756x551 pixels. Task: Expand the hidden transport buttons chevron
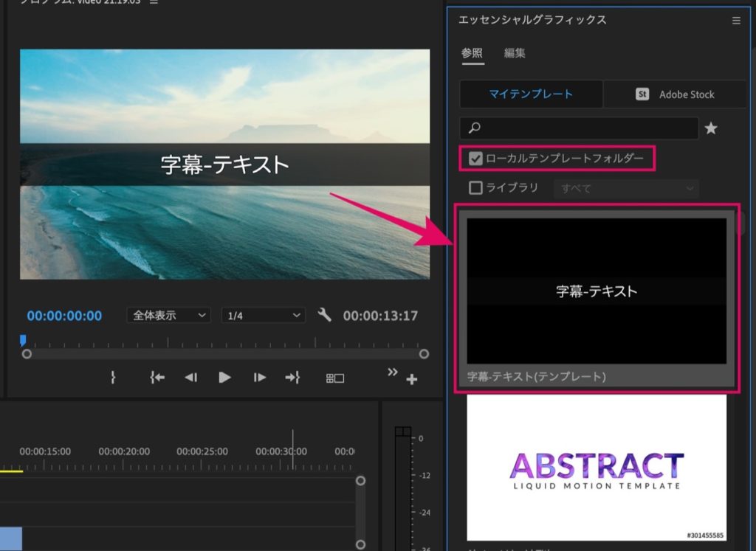tap(393, 372)
